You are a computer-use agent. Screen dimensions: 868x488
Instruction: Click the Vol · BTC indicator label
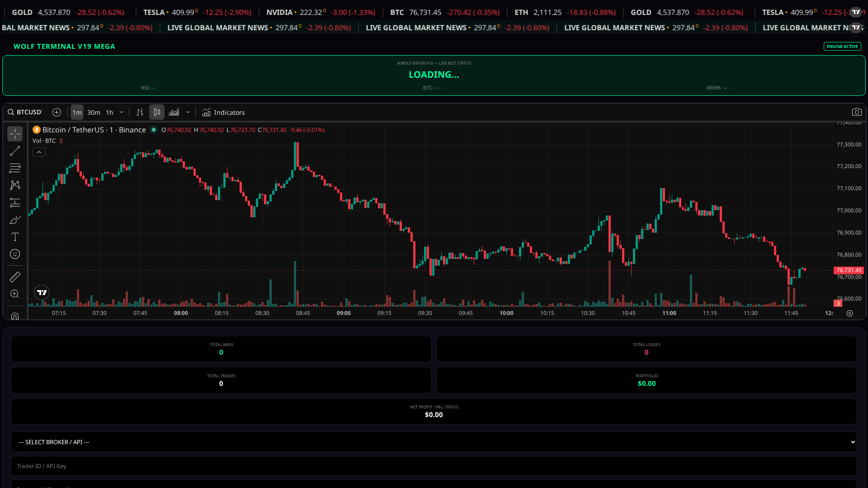tap(44, 141)
